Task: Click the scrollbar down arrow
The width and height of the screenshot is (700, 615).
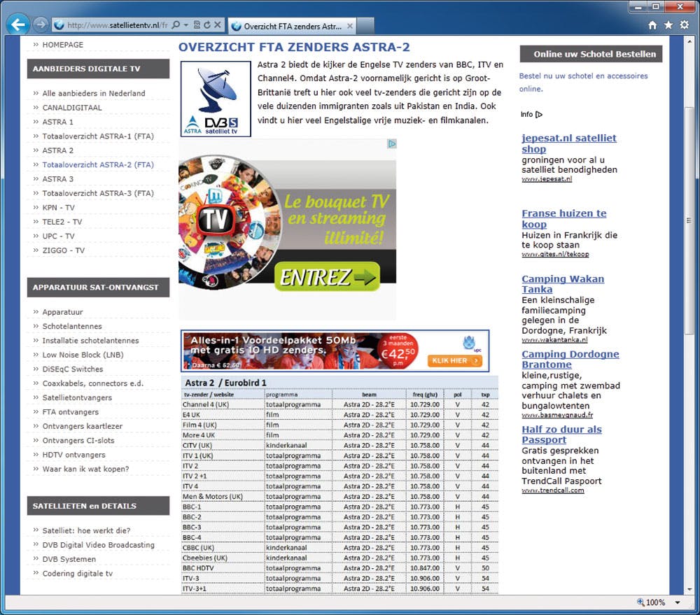Action: (x=689, y=589)
